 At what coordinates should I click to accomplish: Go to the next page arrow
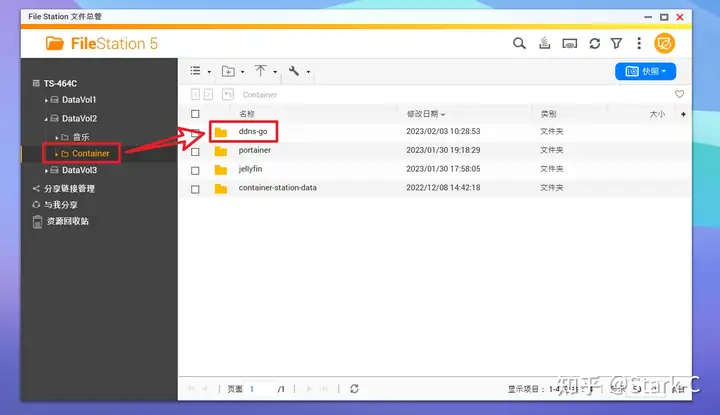309,389
